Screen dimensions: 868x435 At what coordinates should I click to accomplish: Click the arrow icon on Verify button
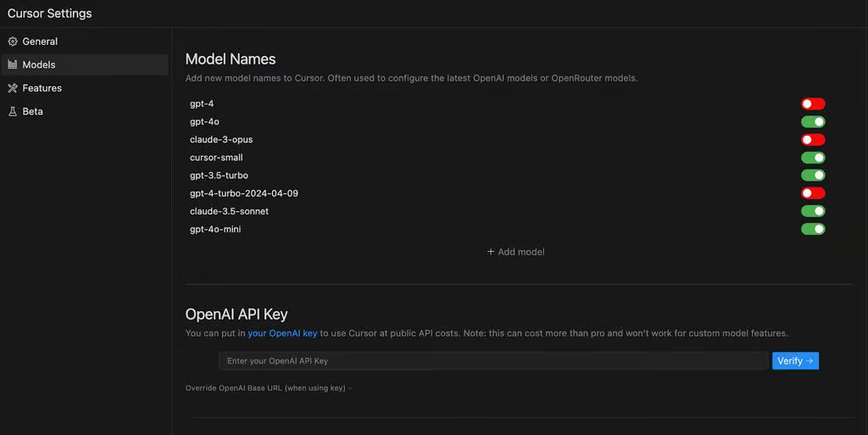pos(810,361)
